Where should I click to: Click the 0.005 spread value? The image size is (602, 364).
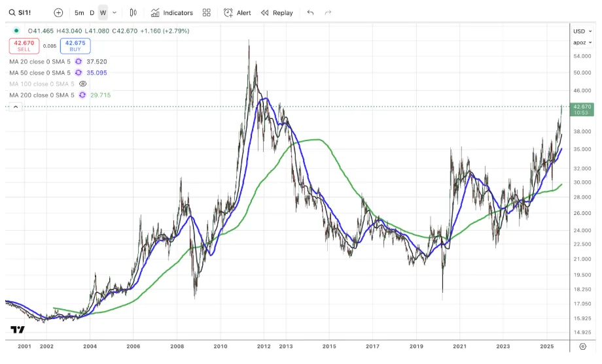[x=50, y=46]
